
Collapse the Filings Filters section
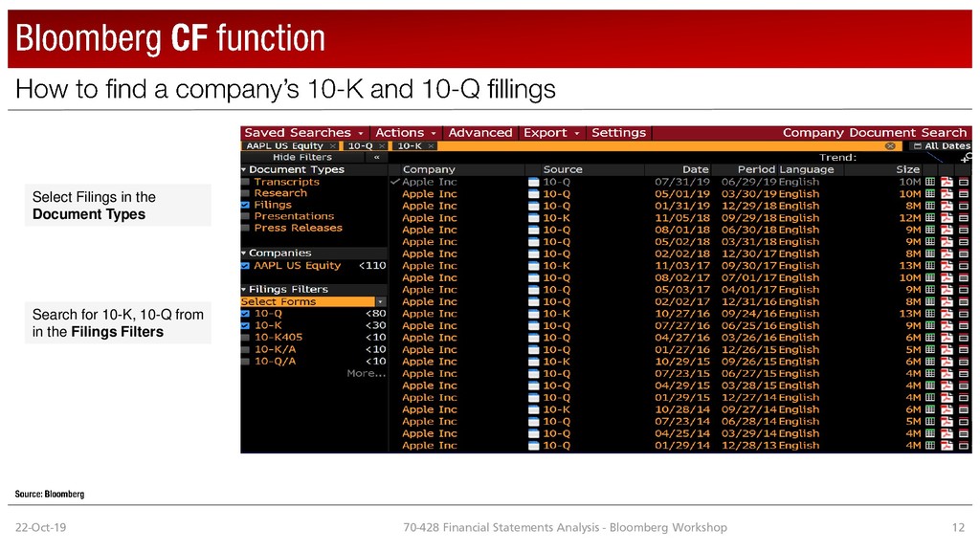pos(244,290)
